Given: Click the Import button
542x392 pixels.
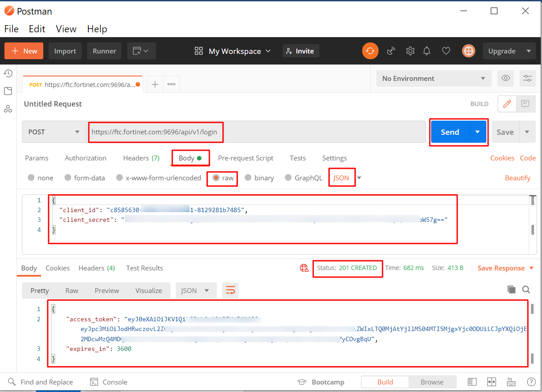Looking at the screenshot, I should (x=65, y=51).
